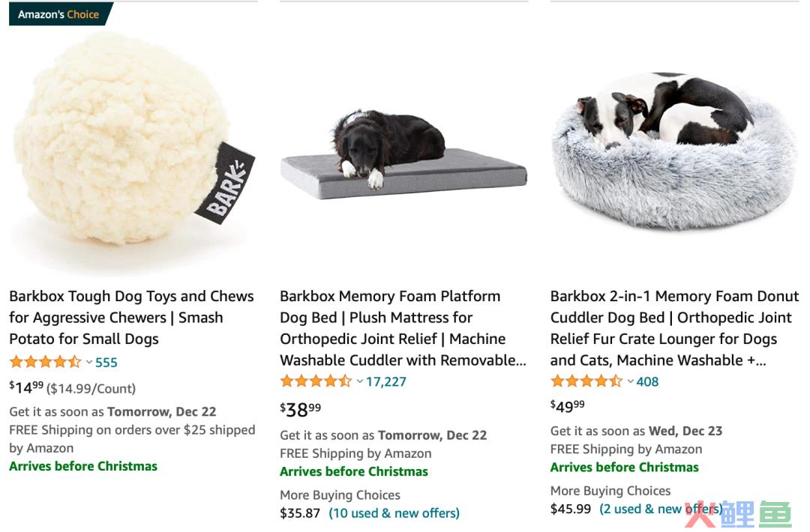
Task: Open Barkbox 2-in-1 Donut Cuddler title link
Action: pyautogui.click(x=675, y=327)
